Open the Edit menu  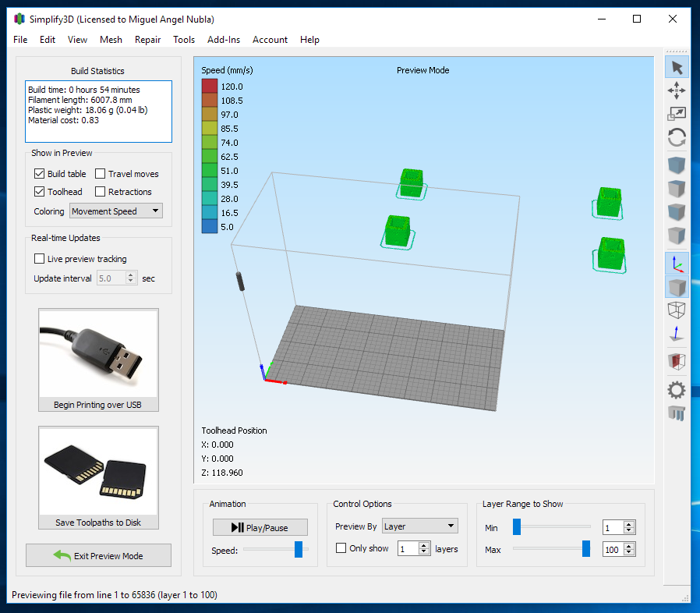click(x=48, y=40)
